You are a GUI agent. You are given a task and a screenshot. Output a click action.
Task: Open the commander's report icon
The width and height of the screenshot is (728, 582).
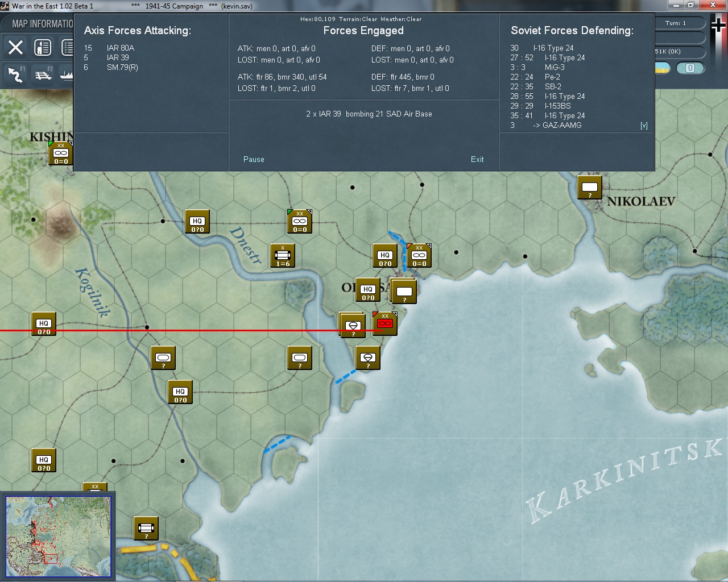(43, 47)
